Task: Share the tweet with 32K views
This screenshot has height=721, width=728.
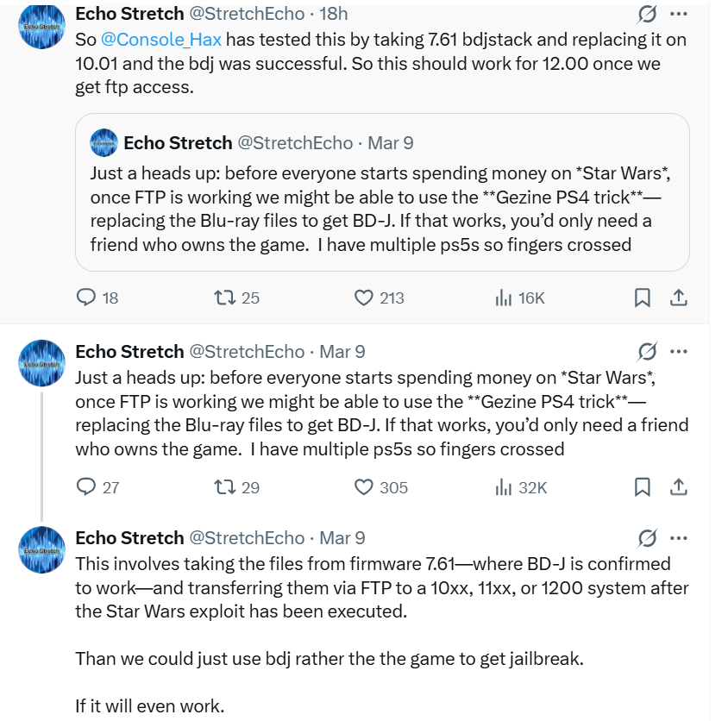Action: [679, 487]
